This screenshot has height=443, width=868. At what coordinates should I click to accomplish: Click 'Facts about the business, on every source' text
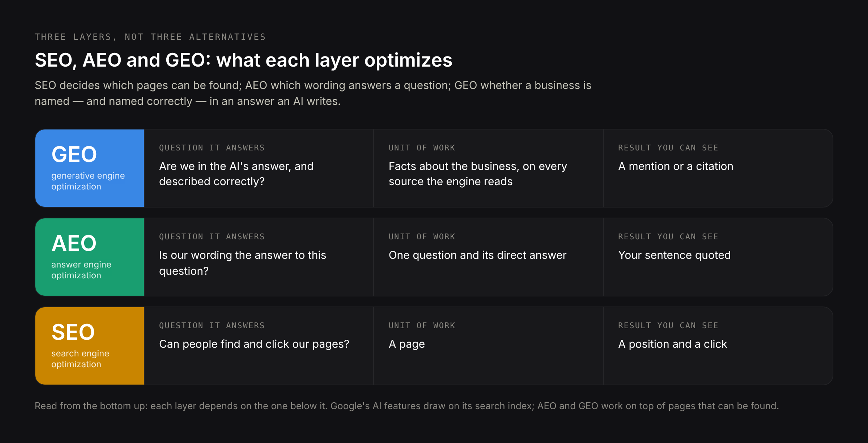(478, 174)
